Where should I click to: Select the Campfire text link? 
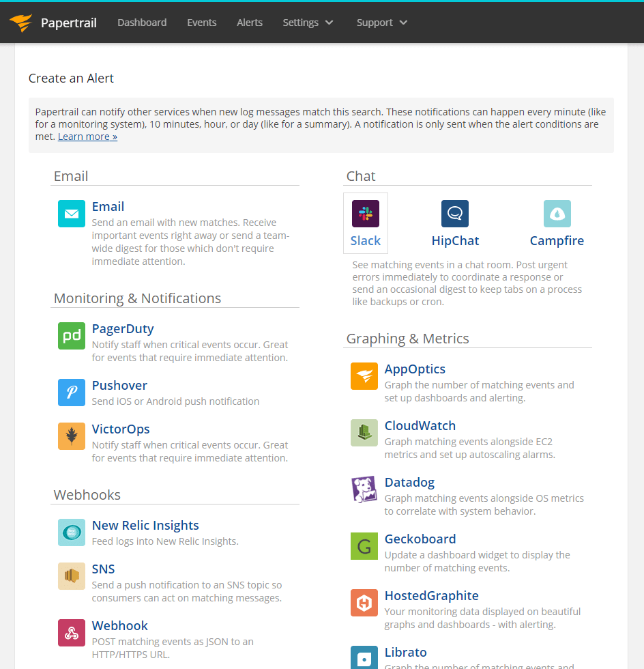[557, 240]
